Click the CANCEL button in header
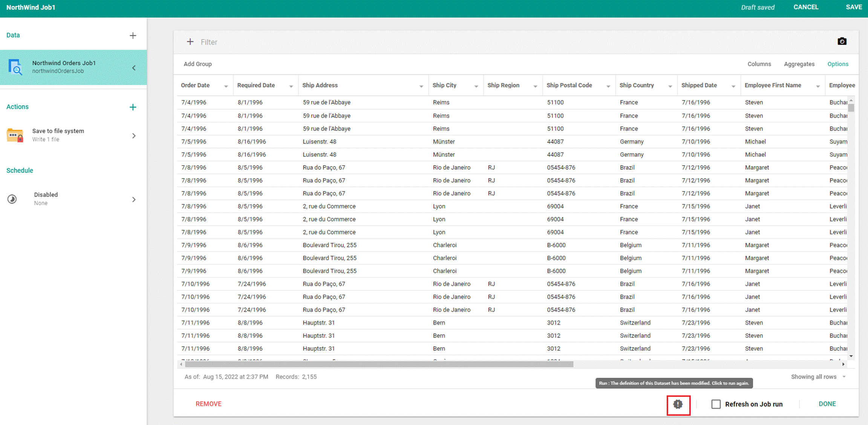The height and width of the screenshot is (425, 868). pos(806,7)
